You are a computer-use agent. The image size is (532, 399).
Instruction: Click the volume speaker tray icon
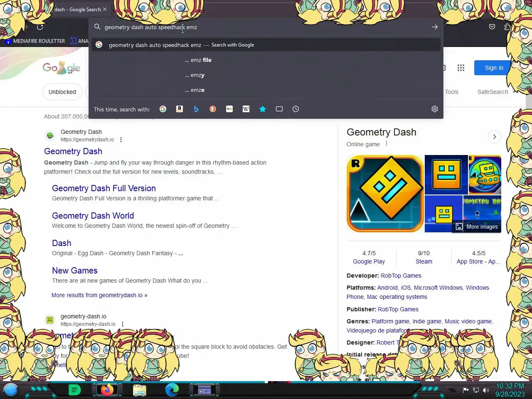pos(486,390)
